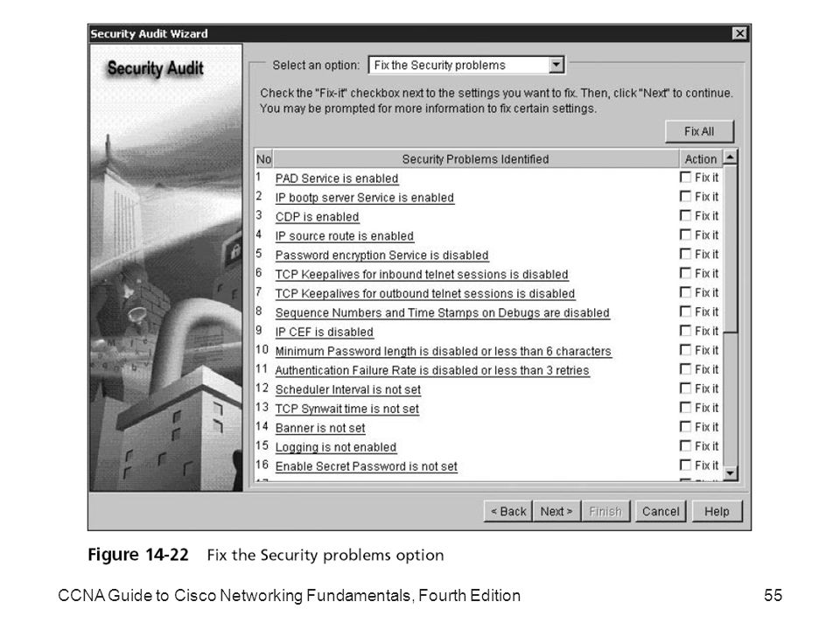The width and height of the screenshot is (840, 630).
Task: Click the Security Problems Identified column header
Action: [x=476, y=159]
